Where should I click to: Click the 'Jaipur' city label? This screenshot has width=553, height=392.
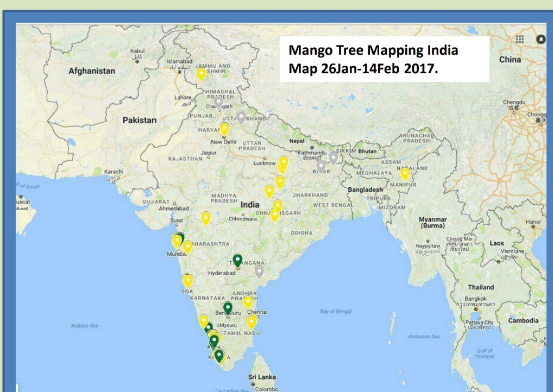[x=209, y=153]
